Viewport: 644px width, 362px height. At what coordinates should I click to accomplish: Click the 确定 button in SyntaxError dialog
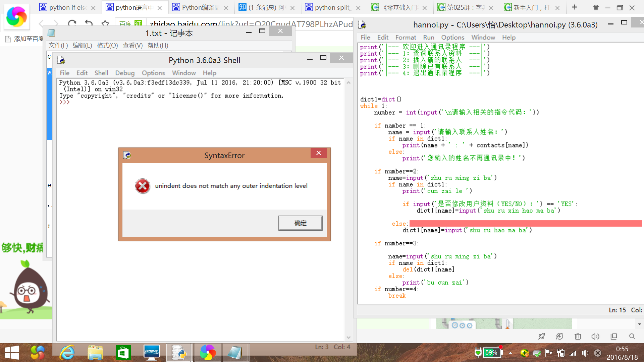(300, 223)
